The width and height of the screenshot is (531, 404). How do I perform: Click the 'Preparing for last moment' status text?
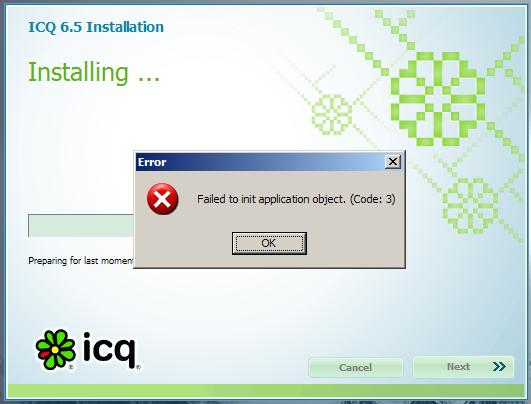point(81,261)
